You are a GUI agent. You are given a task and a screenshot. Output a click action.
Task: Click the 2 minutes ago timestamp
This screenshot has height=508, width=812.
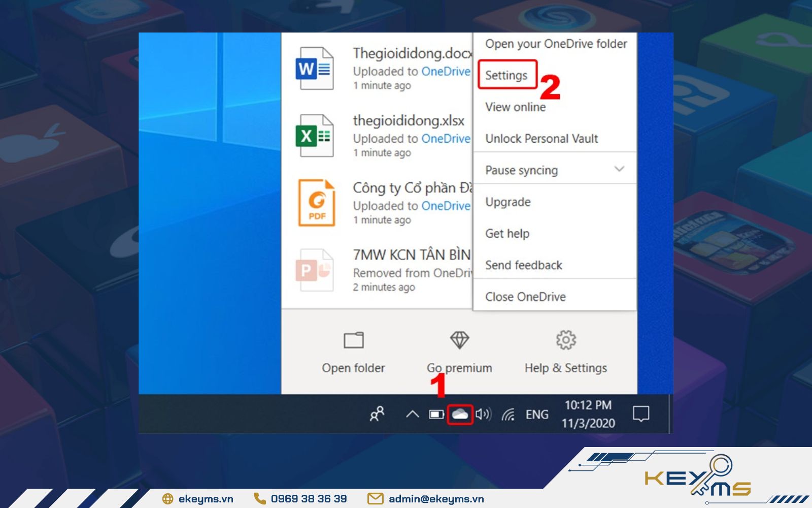coord(384,288)
